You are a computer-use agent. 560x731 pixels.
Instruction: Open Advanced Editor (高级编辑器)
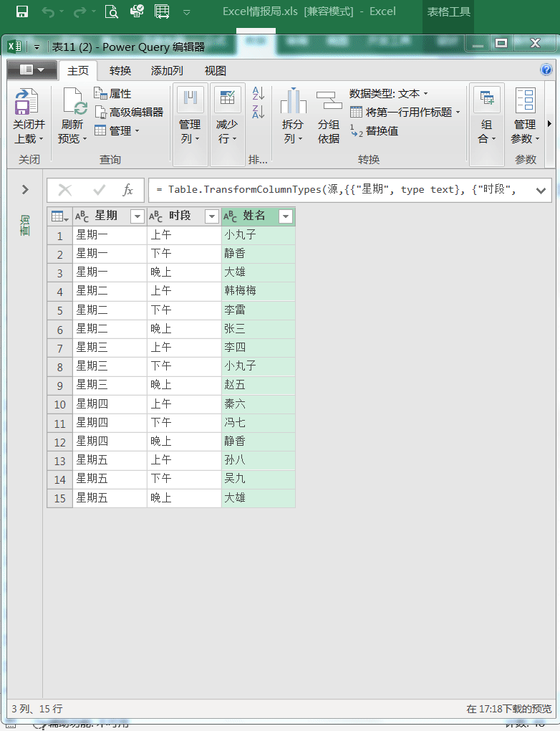coord(129,112)
